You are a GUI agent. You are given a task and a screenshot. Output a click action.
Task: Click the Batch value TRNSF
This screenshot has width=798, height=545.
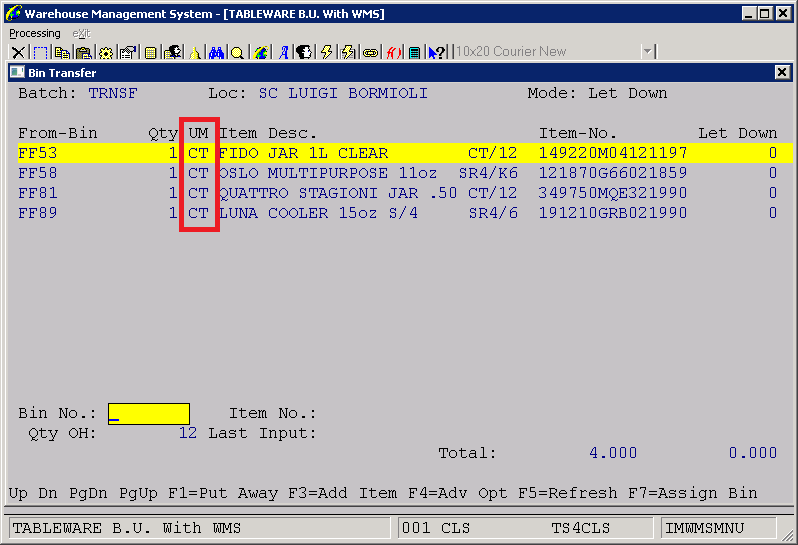113,93
